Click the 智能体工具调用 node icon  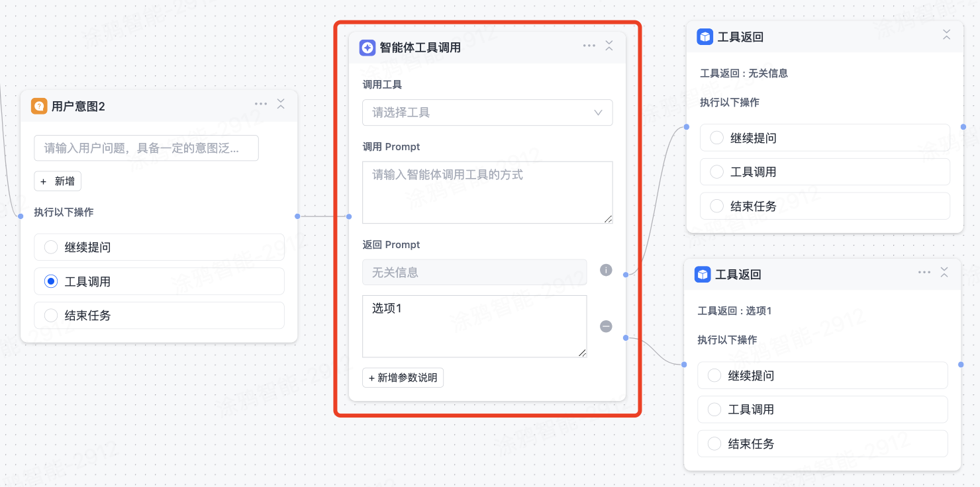coord(367,48)
